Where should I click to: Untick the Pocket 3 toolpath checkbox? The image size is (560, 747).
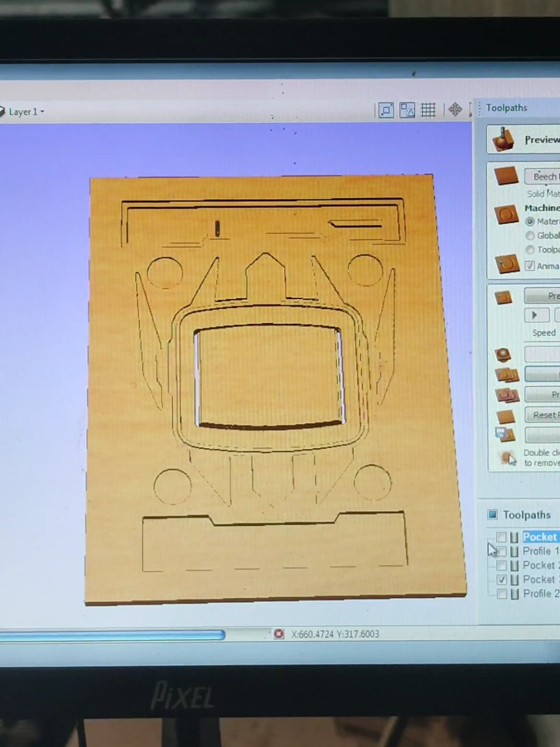click(501, 579)
